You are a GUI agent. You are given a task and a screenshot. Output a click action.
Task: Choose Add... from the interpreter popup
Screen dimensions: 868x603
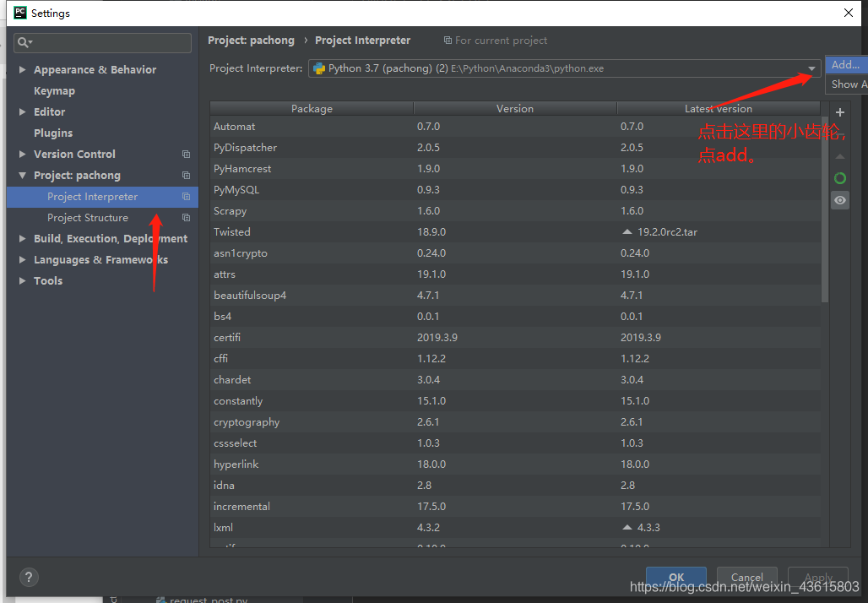click(846, 65)
